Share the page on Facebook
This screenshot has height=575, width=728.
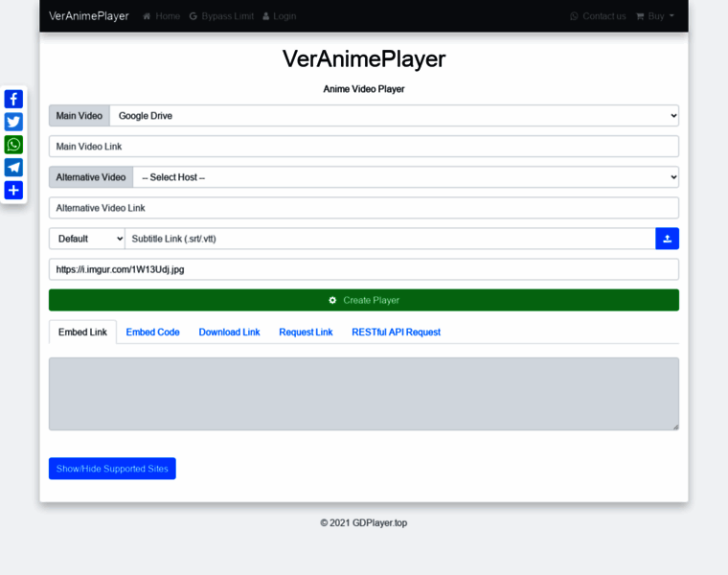coord(13,99)
